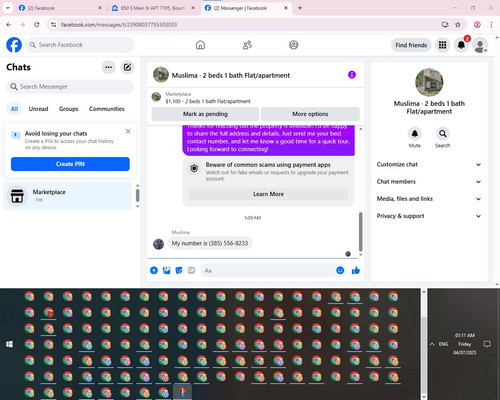The image size is (500, 400).
Task: Open conversation information purple icon
Action: 352,75
